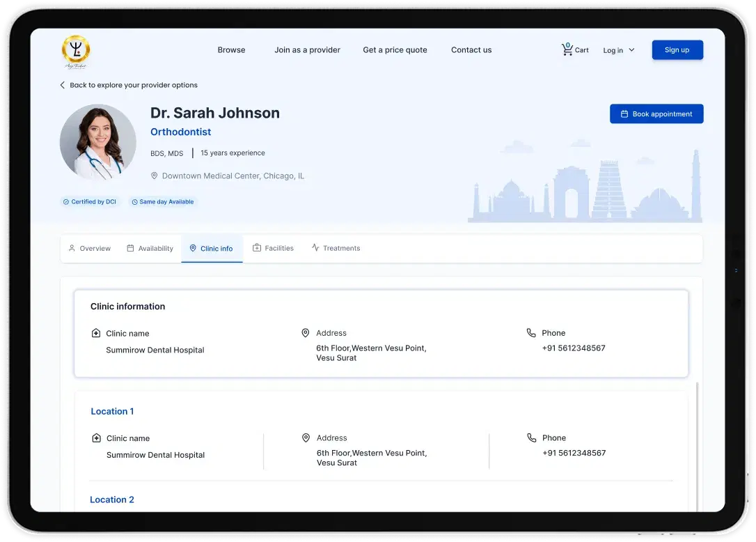Click the Certified by DCI badge
Viewport: 756px width, 542px height.
point(90,202)
